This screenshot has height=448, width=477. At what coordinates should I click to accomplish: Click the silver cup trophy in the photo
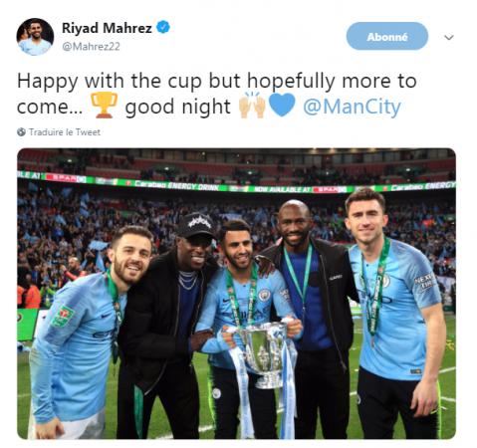pyautogui.click(x=265, y=355)
